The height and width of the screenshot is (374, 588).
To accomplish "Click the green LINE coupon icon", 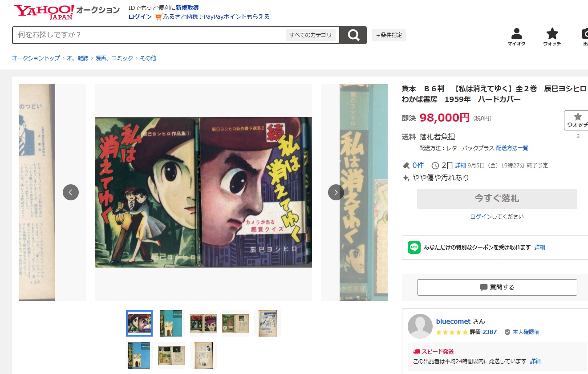I will coord(414,247).
